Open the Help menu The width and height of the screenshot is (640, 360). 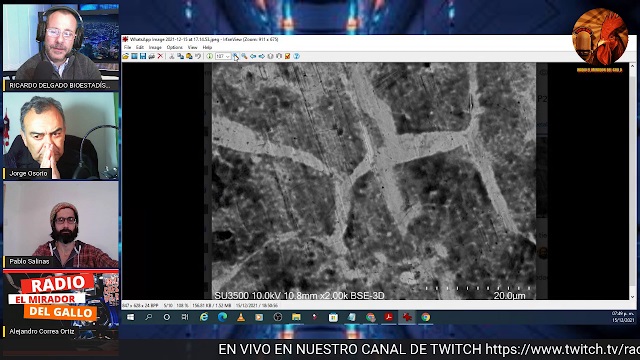(x=207, y=47)
